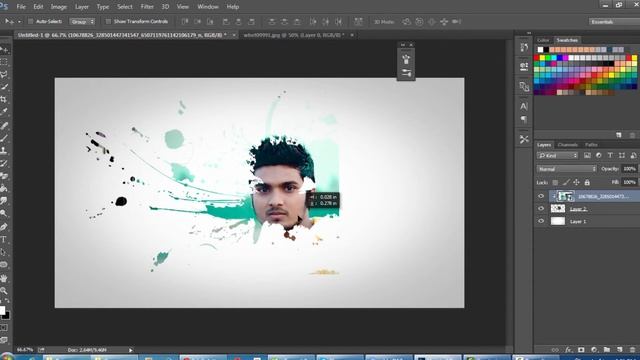Expand the status bar info arrow

click(131, 350)
